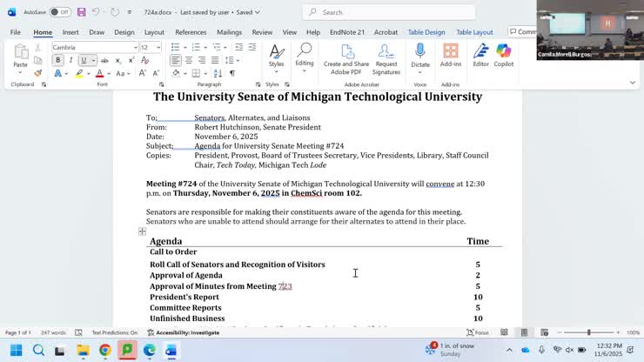Viewport: 644px width, 362px height.
Task: Open the Editor proofing tool
Action: click(x=480, y=56)
